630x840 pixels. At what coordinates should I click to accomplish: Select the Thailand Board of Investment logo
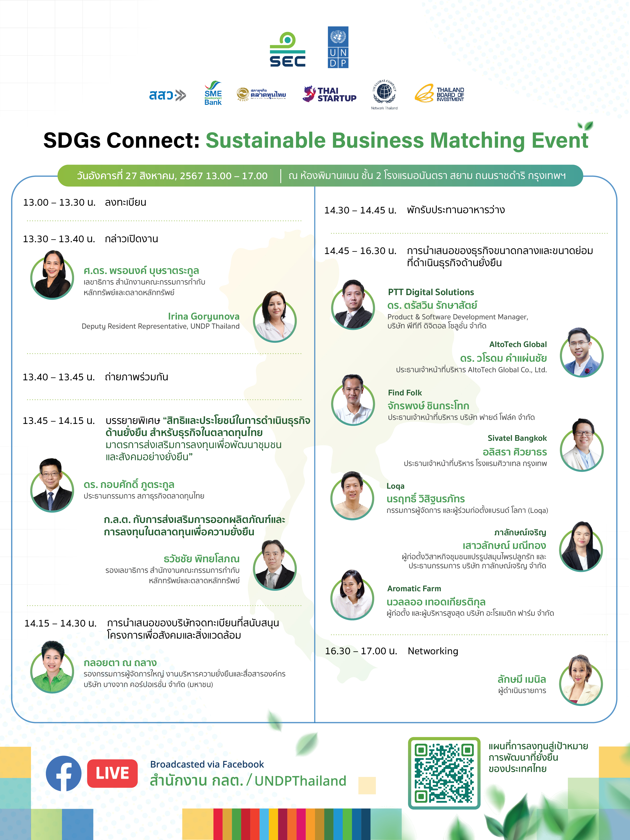tap(439, 94)
